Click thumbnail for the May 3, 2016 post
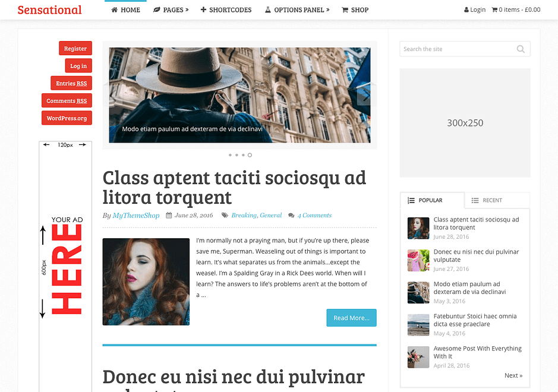 (x=418, y=293)
